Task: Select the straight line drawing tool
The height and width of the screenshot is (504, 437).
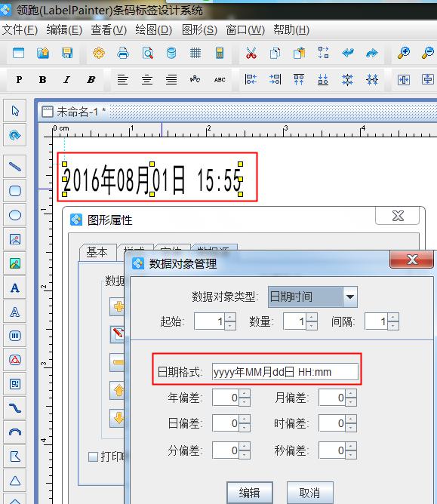Action: tap(15, 167)
